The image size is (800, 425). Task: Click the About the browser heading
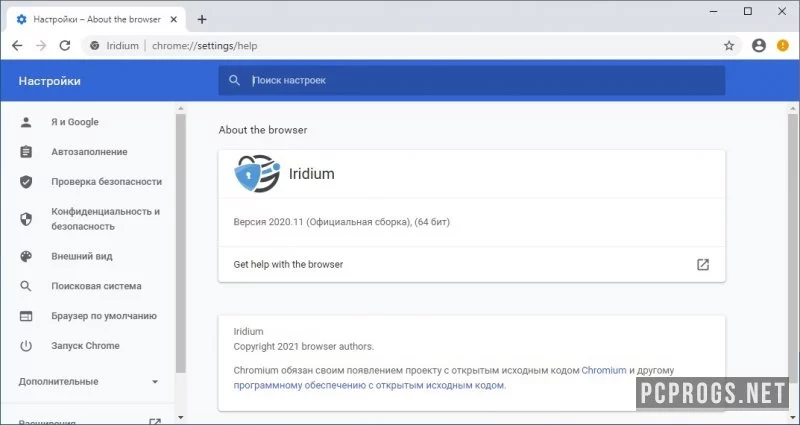[263, 130]
